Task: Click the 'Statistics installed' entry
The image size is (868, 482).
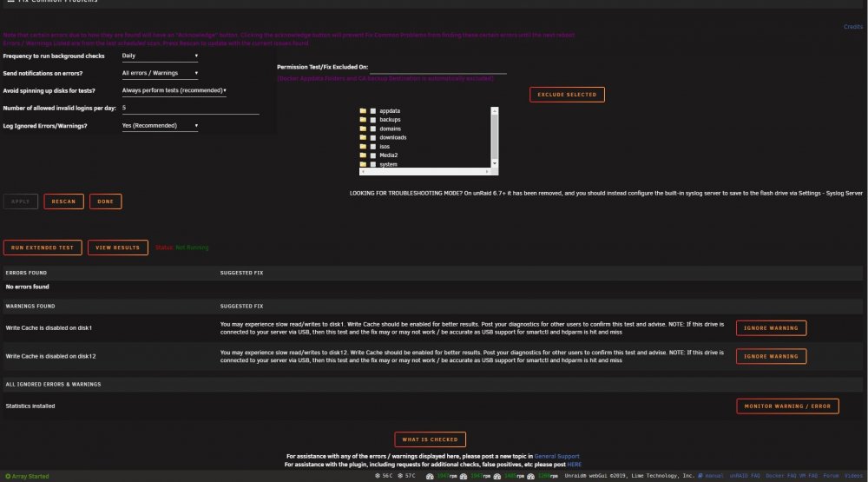Action: tap(30, 406)
